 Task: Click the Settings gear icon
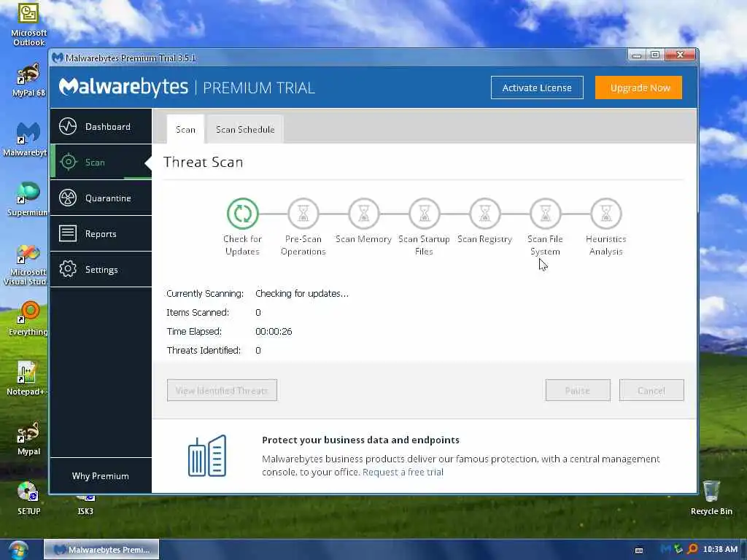coord(68,269)
